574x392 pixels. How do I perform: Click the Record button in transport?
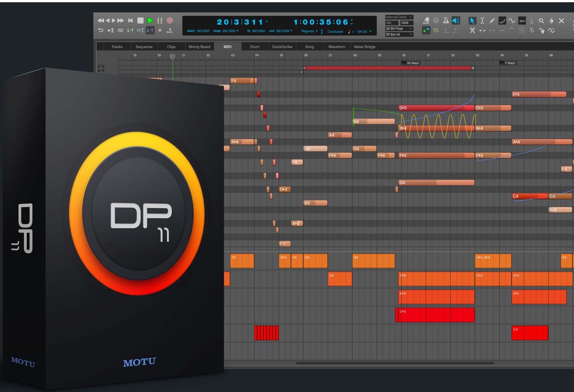coord(170,21)
